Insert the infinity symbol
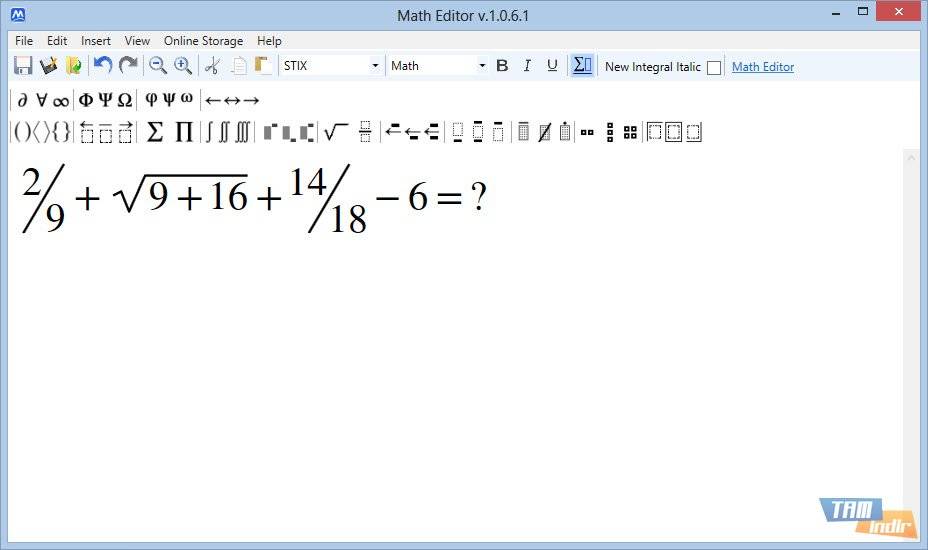This screenshot has width=928, height=550. 61,100
